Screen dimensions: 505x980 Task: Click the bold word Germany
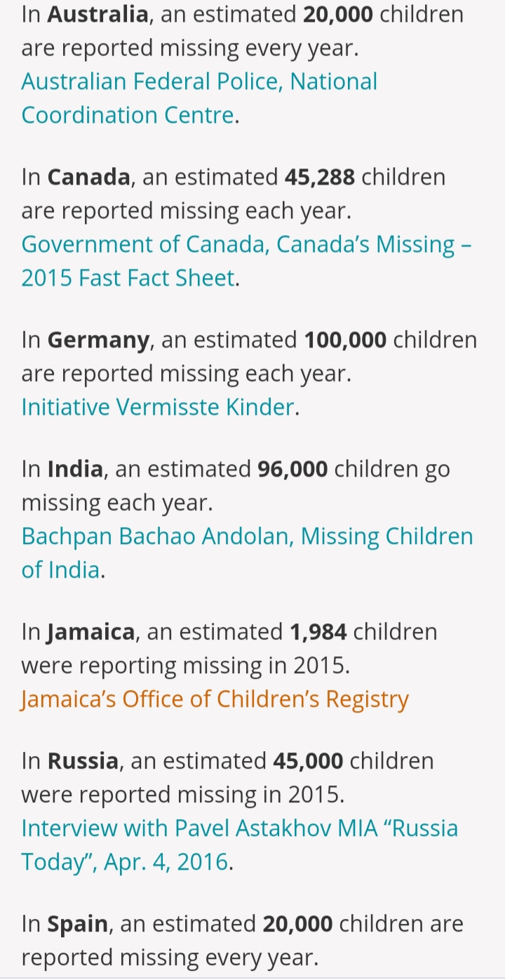coord(99,340)
